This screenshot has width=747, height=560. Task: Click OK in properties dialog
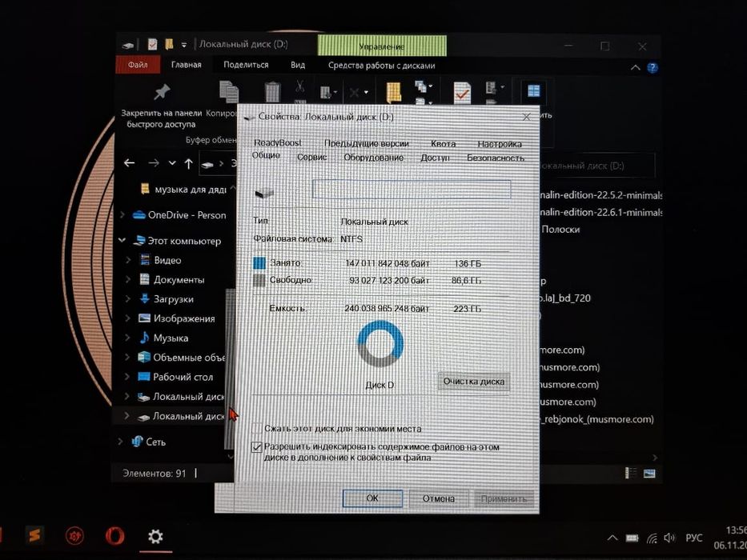click(x=372, y=498)
